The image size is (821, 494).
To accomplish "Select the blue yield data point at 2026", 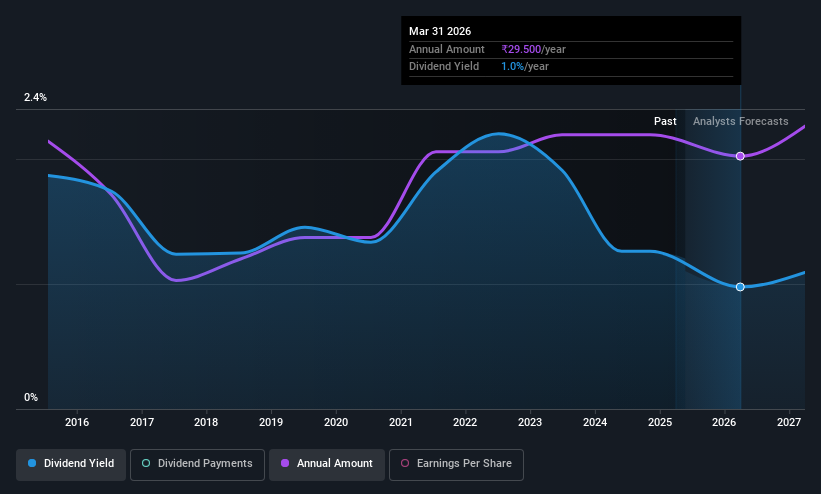I will (x=740, y=287).
